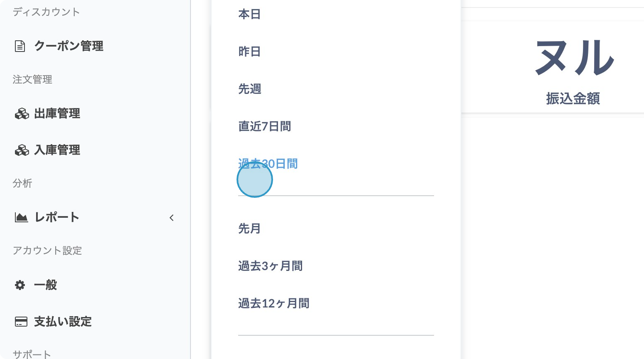Open 出庫管理 page from sidebar
Screen dimensions: 644x359
point(57,113)
